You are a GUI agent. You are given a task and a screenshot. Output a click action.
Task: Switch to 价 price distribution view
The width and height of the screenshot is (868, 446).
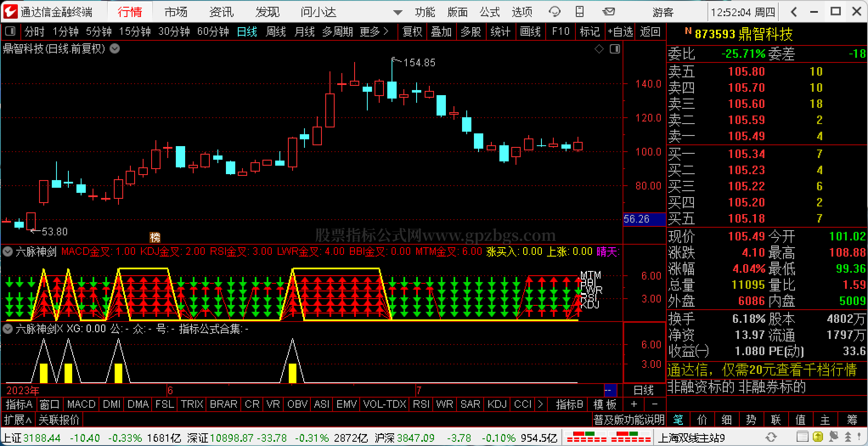point(703,420)
